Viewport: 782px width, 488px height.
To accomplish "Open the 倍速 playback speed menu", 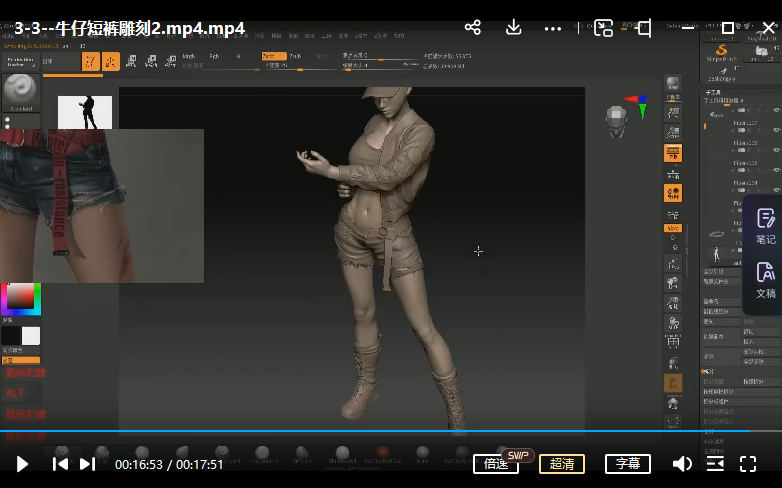I will point(495,464).
